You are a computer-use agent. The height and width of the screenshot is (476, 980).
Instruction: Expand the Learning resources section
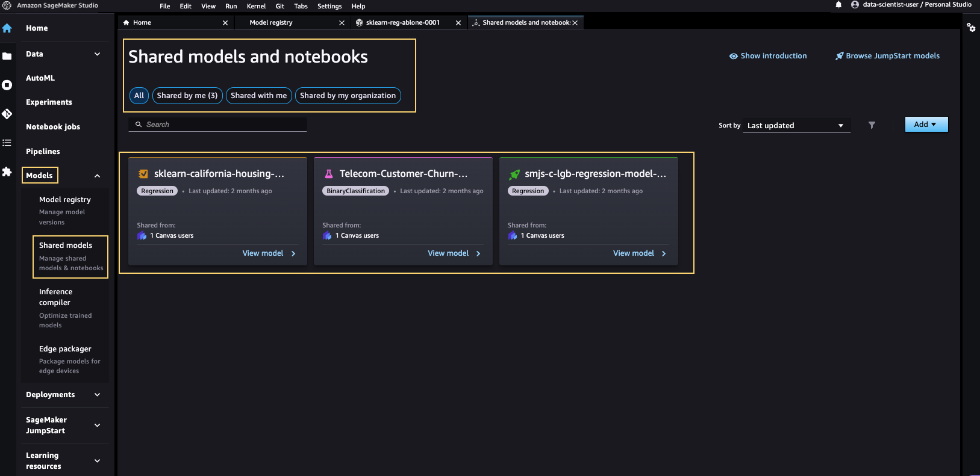(97, 461)
